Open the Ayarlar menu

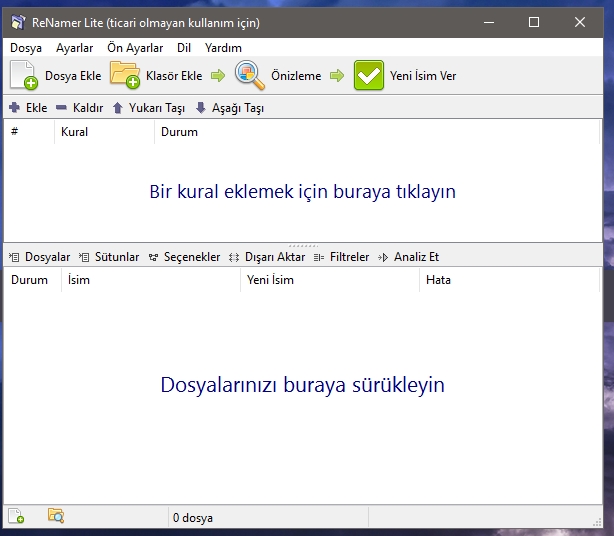click(74, 48)
